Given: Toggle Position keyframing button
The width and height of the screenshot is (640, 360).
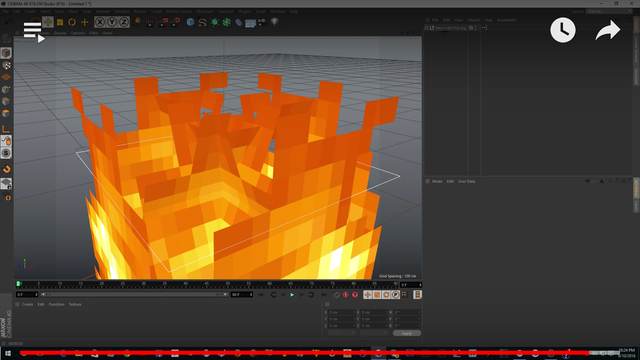Looking at the screenshot, I should point(367,295).
